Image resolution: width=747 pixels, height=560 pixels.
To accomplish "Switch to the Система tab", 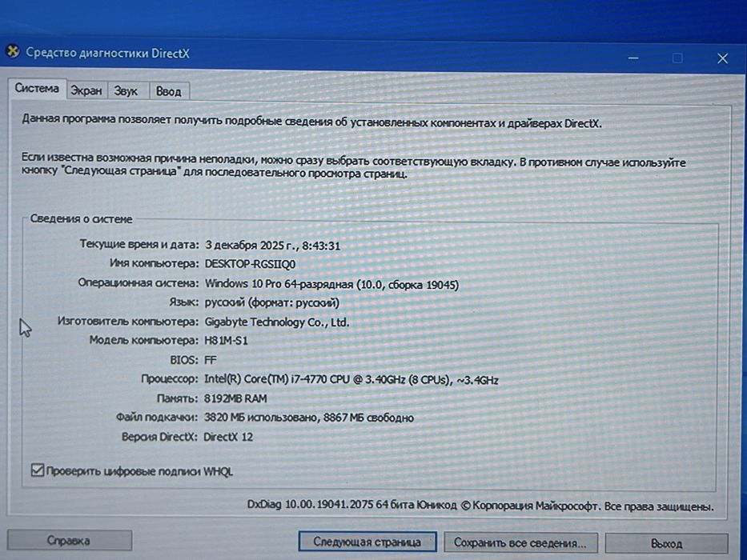I will point(37,89).
